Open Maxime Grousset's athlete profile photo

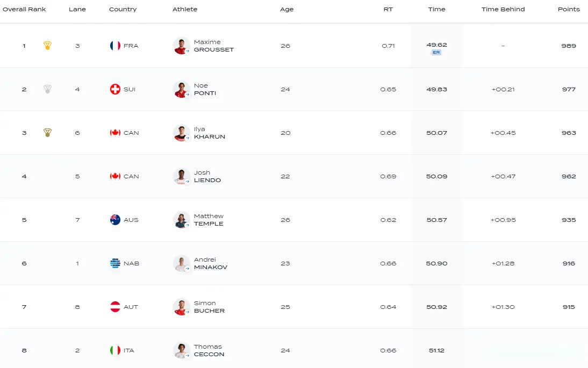(x=182, y=46)
